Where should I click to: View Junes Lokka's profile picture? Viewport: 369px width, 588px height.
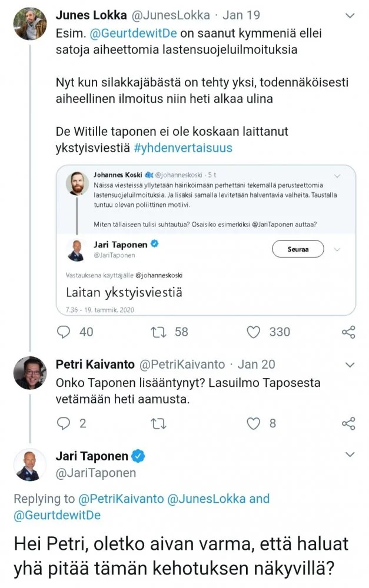coord(29,24)
